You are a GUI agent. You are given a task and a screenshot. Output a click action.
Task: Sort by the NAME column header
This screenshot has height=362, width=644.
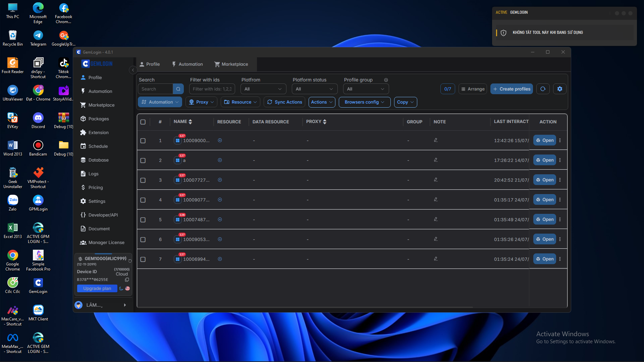[183, 122]
